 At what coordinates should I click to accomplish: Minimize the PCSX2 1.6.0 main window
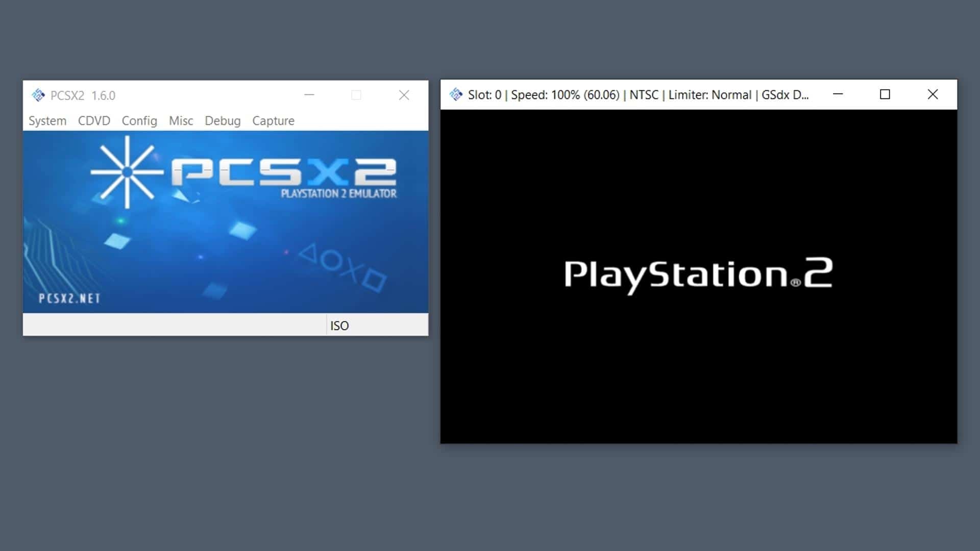click(x=309, y=95)
